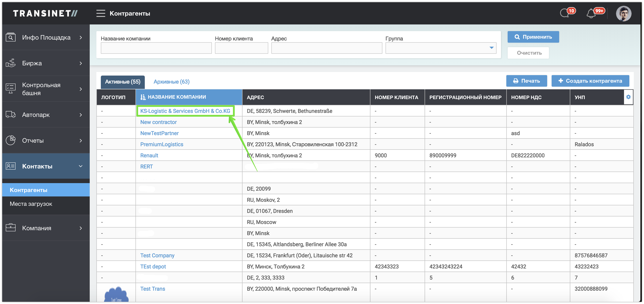644x304 pixels.
Task: Sort by Номер НДС column header
Action: (538, 97)
